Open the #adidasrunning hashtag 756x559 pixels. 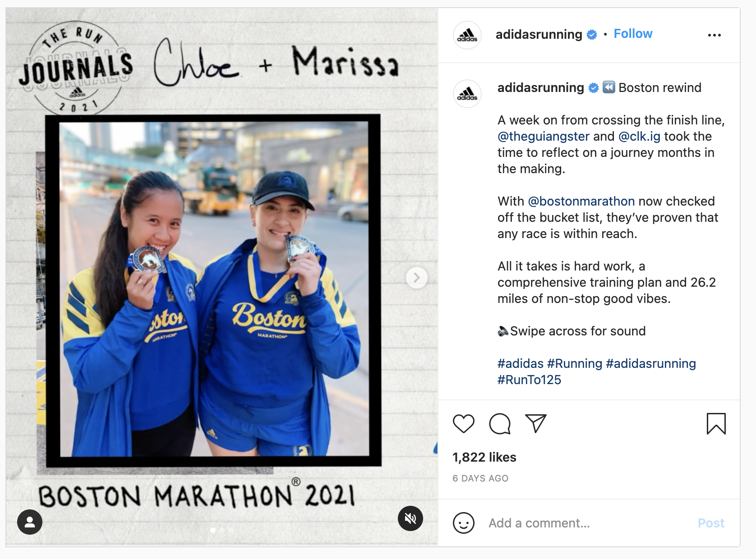651,363
